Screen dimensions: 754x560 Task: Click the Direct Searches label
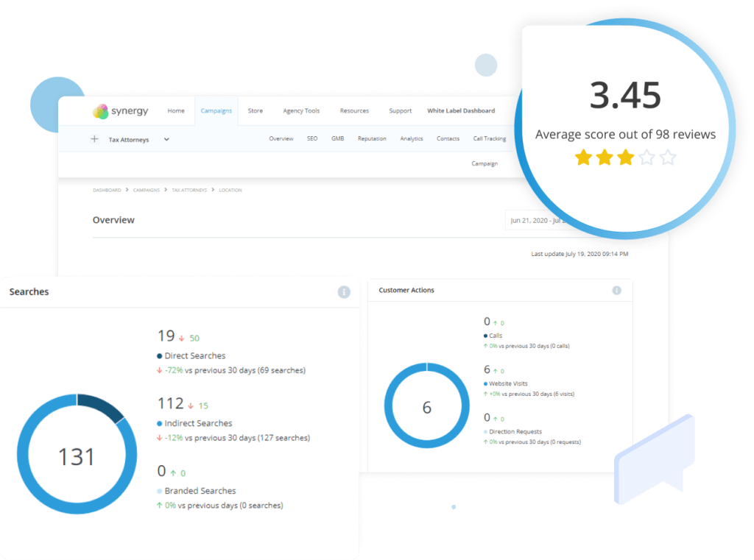coord(194,355)
